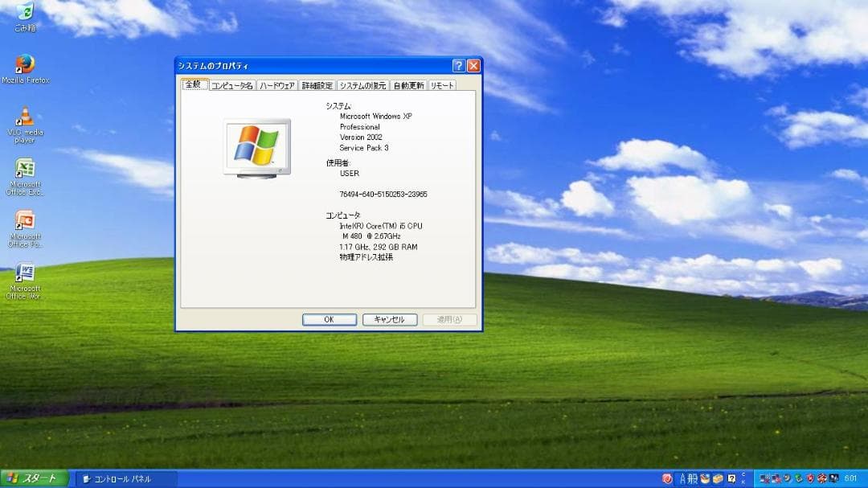This screenshot has width=868, height=488.
Task: Toggle the IME input mode 般 indicator
Action: (x=693, y=478)
